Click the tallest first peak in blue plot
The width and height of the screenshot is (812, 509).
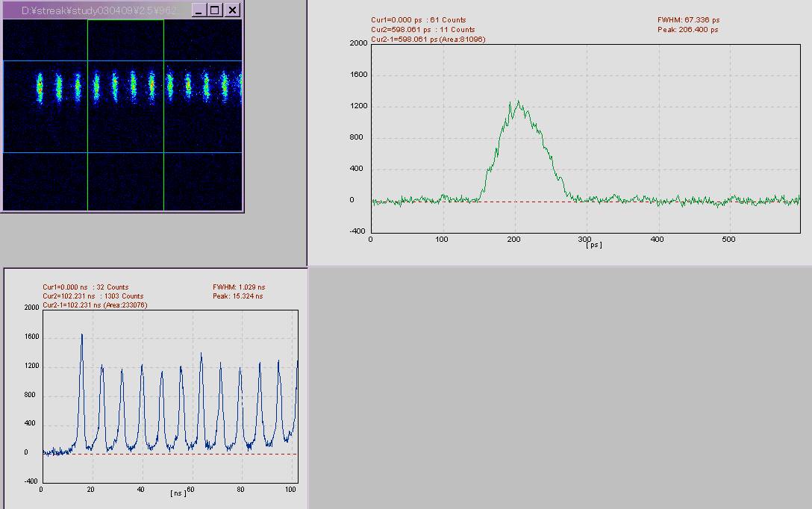[81, 335]
